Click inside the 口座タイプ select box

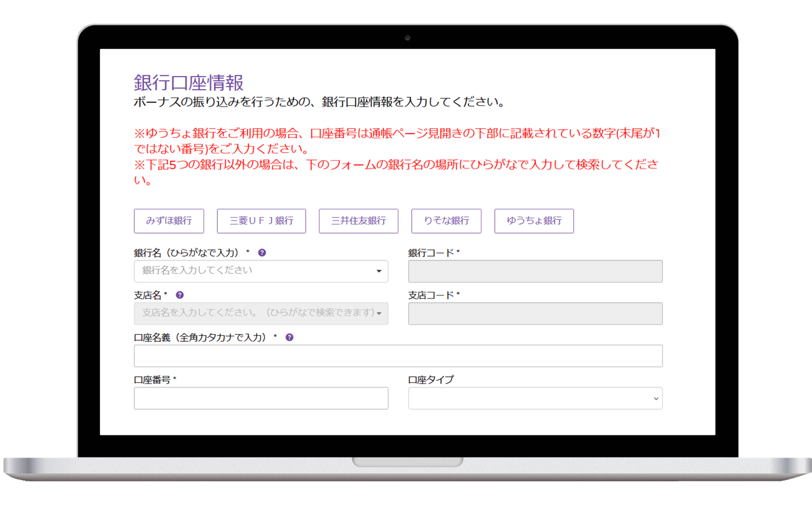pyautogui.click(x=530, y=398)
